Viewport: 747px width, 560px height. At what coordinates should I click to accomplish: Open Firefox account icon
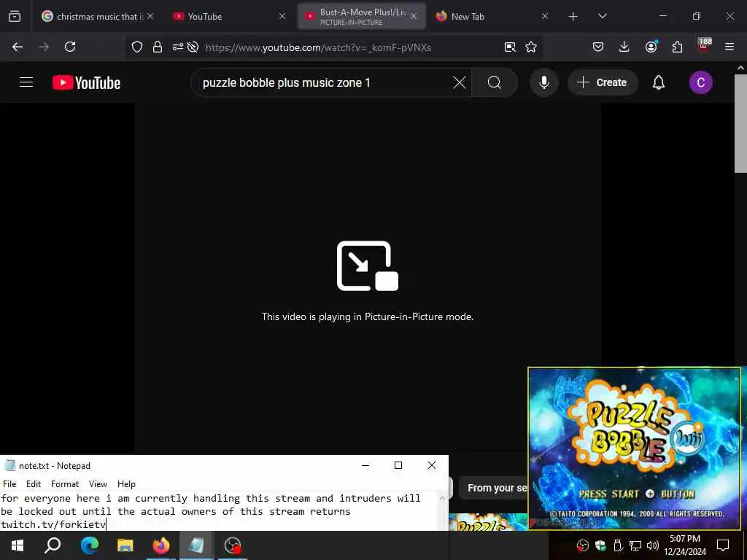(651, 47)
